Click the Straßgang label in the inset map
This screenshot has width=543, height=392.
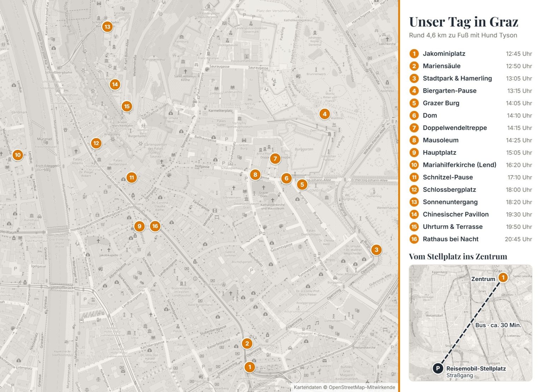tap(460, 375)
